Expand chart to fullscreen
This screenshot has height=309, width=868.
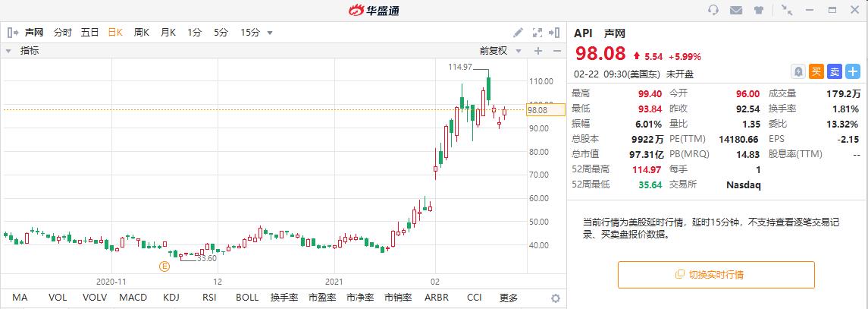(x=537, y=33)
